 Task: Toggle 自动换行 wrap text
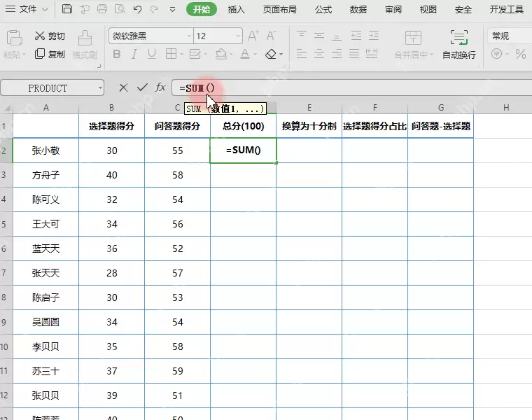pos(459,44)
